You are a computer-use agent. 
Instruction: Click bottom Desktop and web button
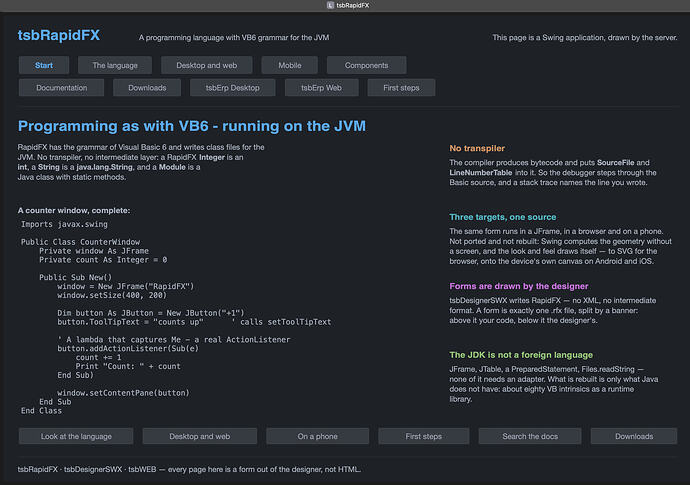[x=199, y=436]
